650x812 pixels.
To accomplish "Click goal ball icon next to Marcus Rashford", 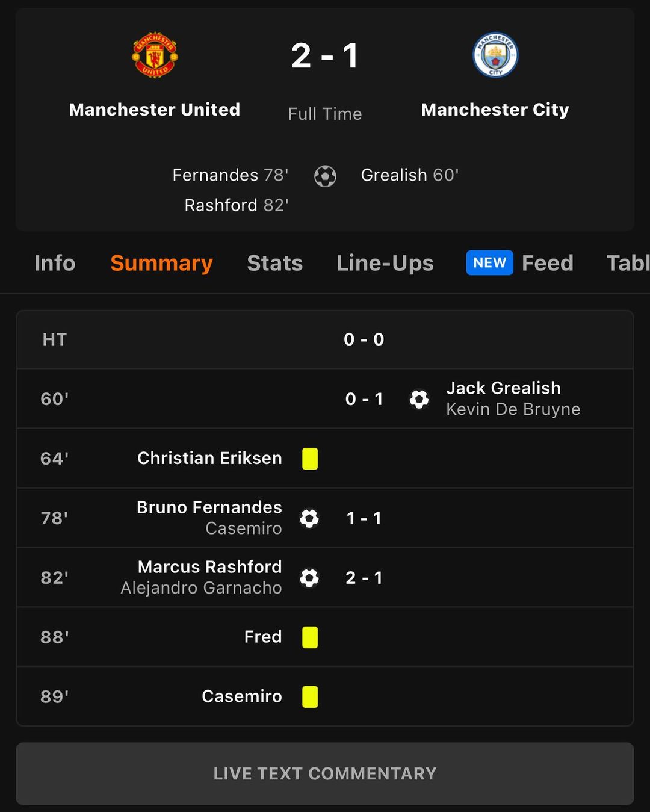I will (309, 578).
